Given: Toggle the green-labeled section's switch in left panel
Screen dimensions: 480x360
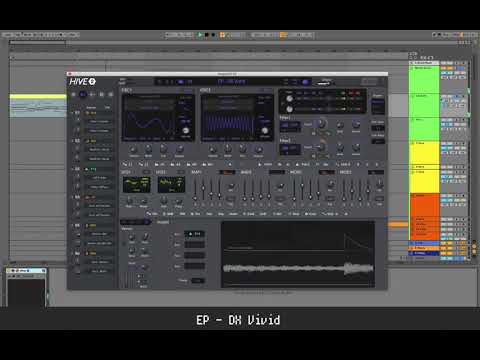Looking at the screenshot, I should point(77,169).
